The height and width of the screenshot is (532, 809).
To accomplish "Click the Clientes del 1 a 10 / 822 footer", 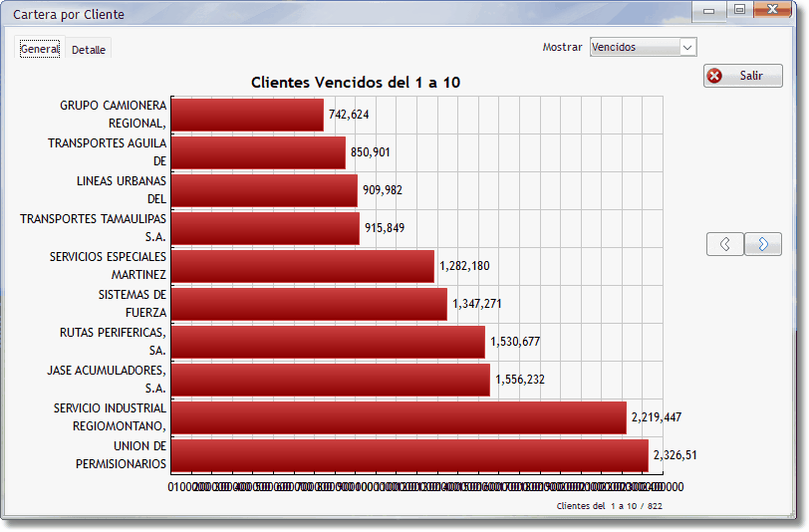I will (x=610, y=506).
